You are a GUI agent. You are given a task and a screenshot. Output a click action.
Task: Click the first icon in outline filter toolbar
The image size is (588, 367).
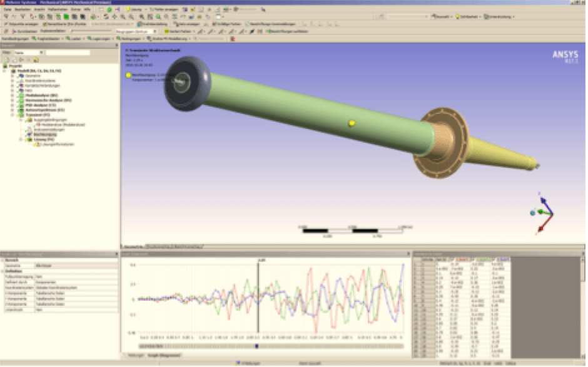(6, 59)
